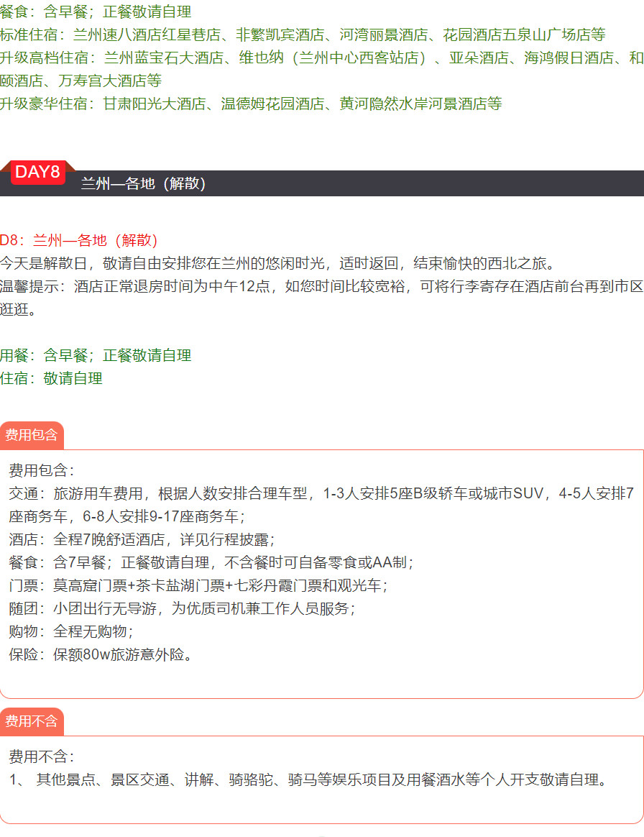Viewport: 644px width, 837px height.
Task: Click the line starting 升级豪华住宿：甘肃阳光大酒店
Action: click(x=251, y=104)
